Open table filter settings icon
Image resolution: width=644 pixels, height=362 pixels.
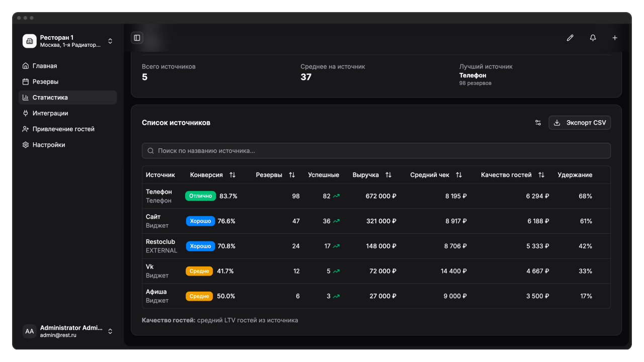pos(538,123)
